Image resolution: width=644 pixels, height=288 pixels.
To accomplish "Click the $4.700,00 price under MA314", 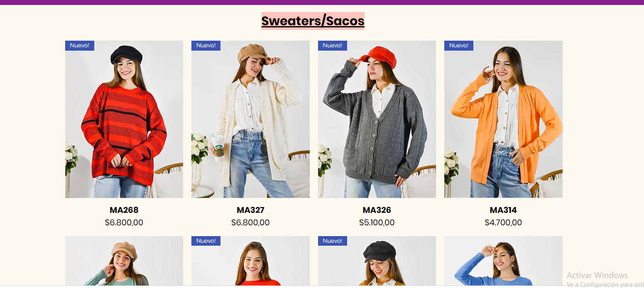I will 503,222.
